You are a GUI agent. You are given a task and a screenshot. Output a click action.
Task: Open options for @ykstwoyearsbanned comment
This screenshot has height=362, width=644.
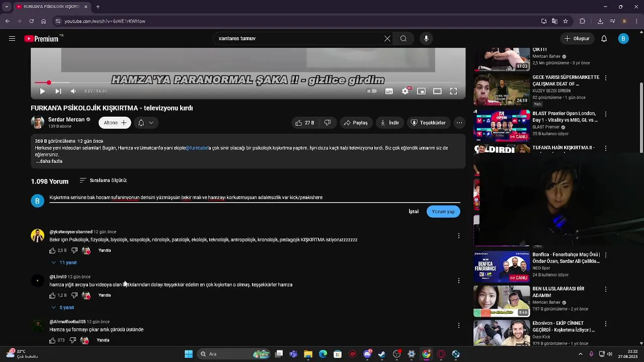459,236
